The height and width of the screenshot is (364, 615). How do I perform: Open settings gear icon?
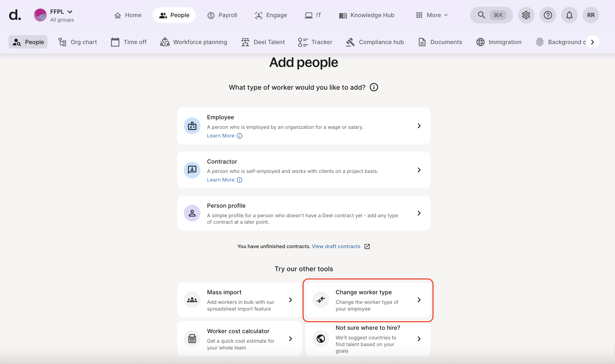click(x=526, y=15)
